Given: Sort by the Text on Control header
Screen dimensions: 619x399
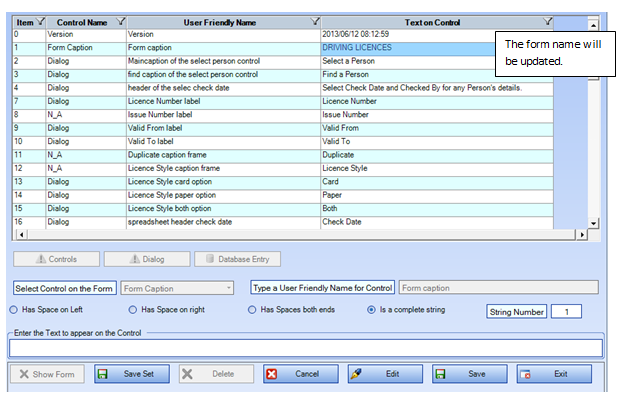Looking at the screenshot, I should [432, 22].
